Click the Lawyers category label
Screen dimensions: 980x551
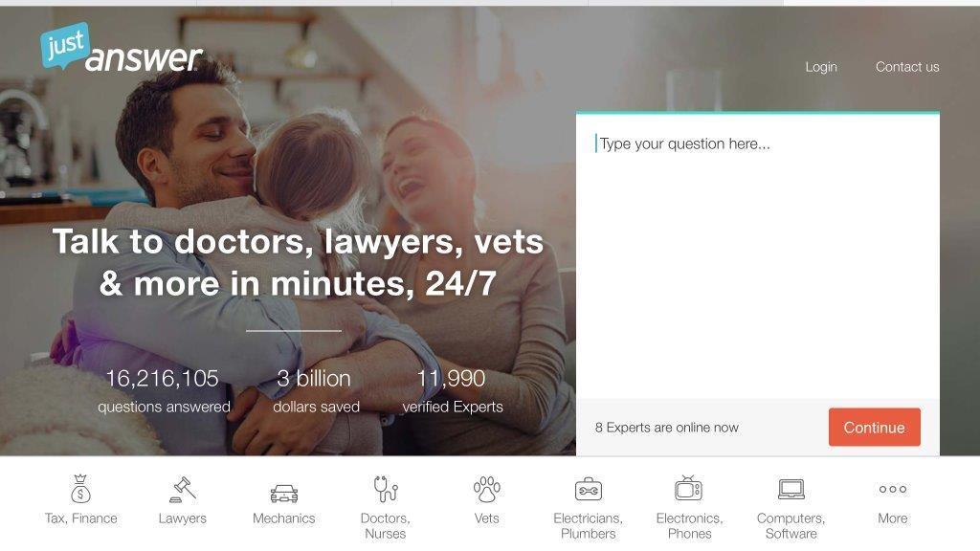click(x=183, y=518)
